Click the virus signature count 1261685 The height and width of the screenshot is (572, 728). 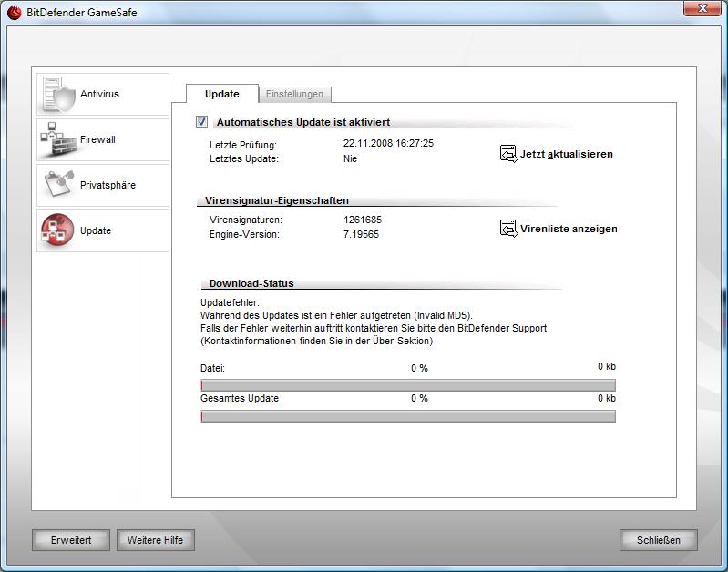pos(363,220)
